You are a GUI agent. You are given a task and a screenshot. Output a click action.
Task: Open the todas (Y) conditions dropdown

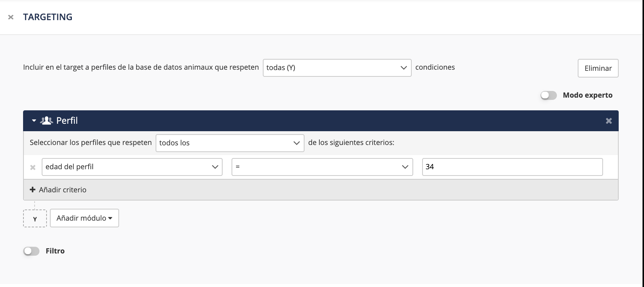click(337, 68)
